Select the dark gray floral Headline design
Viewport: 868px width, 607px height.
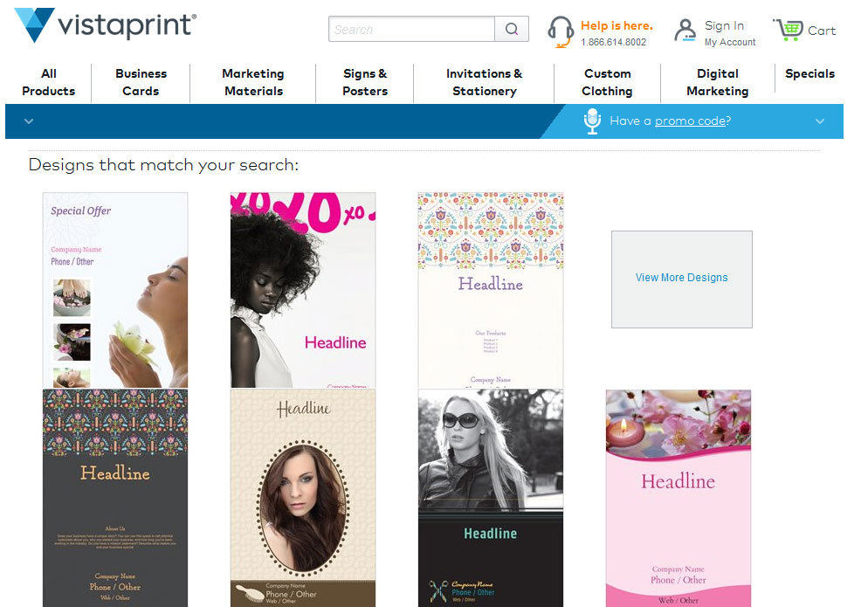tap(115, 498)
